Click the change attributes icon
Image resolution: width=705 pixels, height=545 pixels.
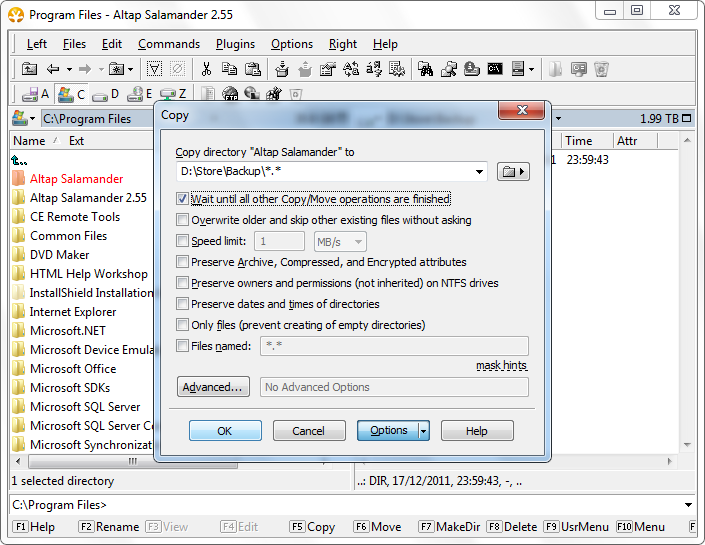[328, 69]
